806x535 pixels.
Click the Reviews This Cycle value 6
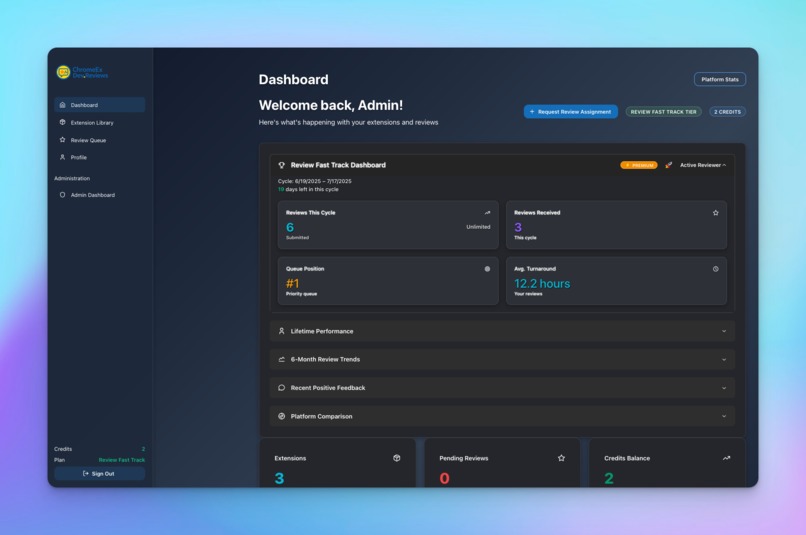click(290, 227)
